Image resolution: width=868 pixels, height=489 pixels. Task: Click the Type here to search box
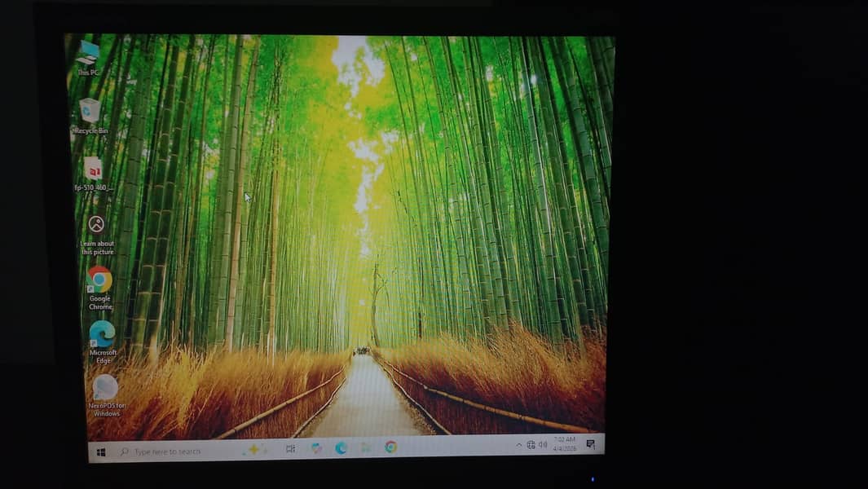(x=171, y=451)
